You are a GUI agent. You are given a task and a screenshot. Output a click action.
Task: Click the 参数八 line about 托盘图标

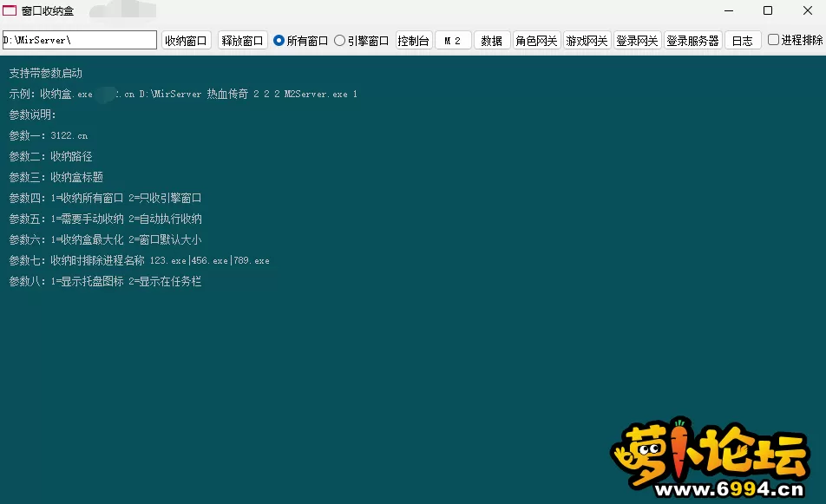coord(105,281)
